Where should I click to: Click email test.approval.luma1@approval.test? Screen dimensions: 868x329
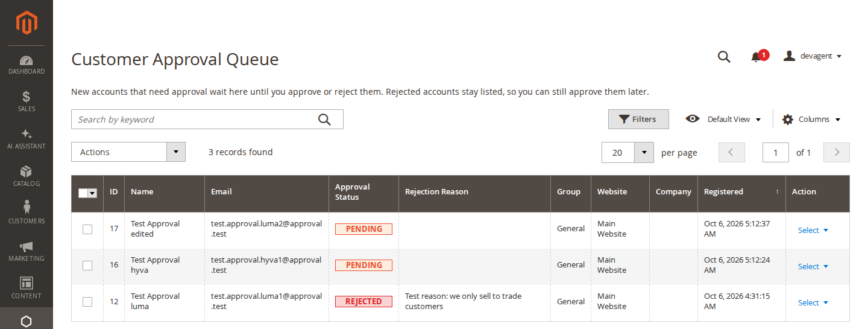tap(266, 301)
